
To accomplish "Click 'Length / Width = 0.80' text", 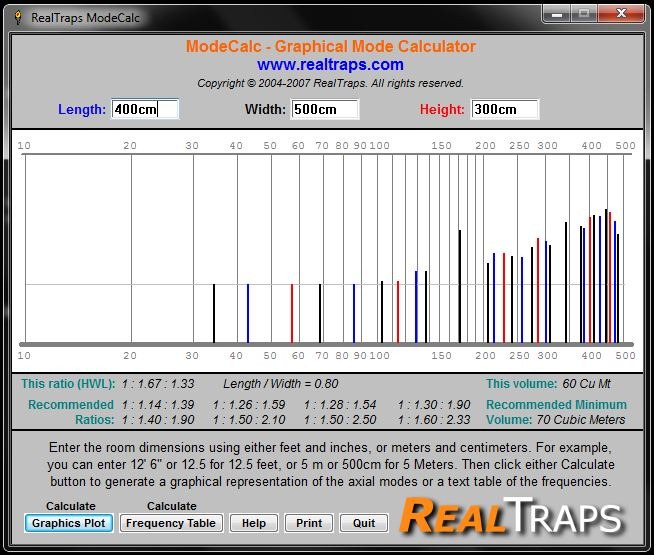I will 281,384.
